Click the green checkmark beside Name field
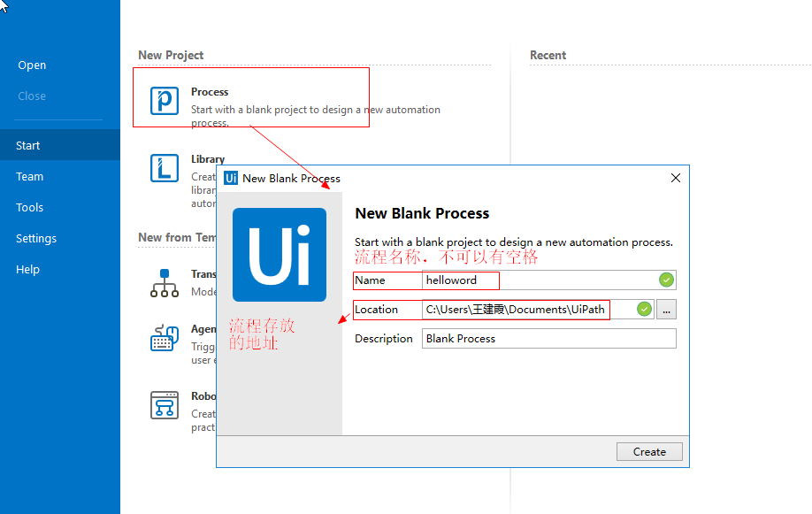 [x=666, y=280]
